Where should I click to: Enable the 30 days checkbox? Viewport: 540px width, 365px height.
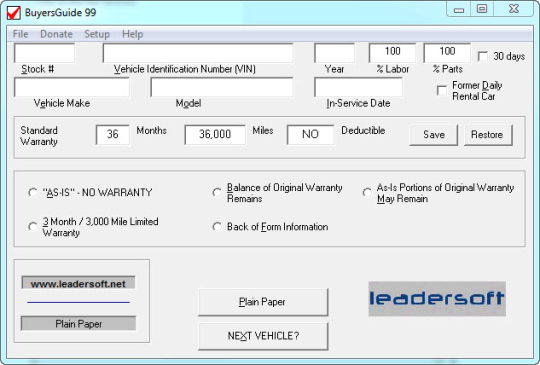pos(483,56)
